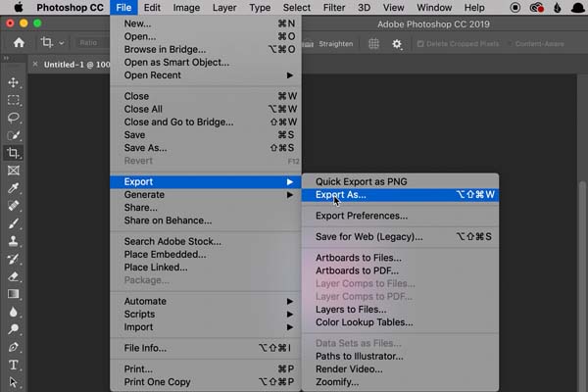Open Export Preferences...
This screenshot has height=392, width=588.
(400, 216)
